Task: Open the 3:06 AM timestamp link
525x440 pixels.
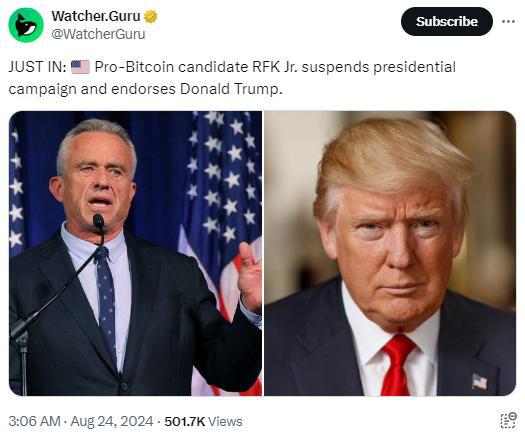Action: [34, 421]
